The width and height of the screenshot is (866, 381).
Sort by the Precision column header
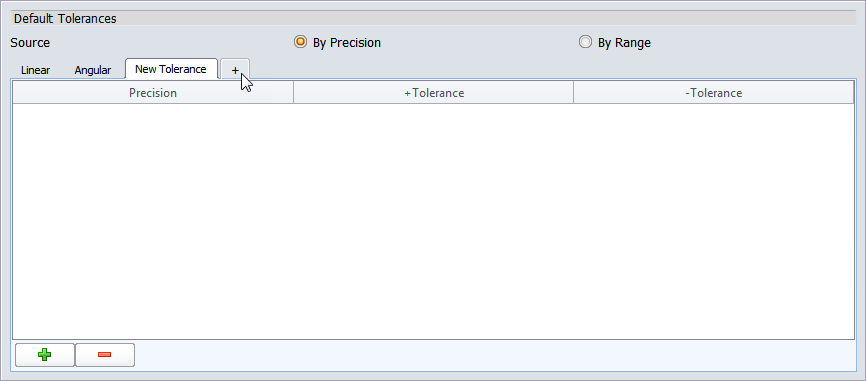(x=153, y=93)
